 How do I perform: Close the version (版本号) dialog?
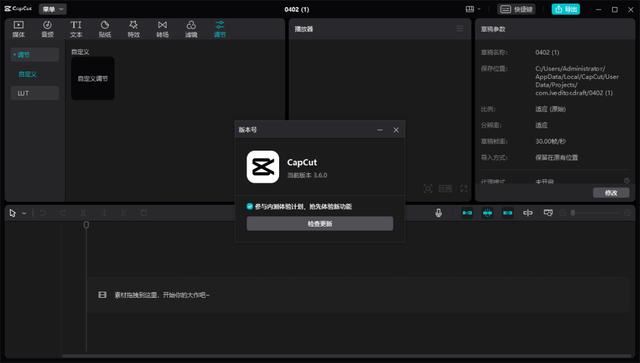coord(396,130)
